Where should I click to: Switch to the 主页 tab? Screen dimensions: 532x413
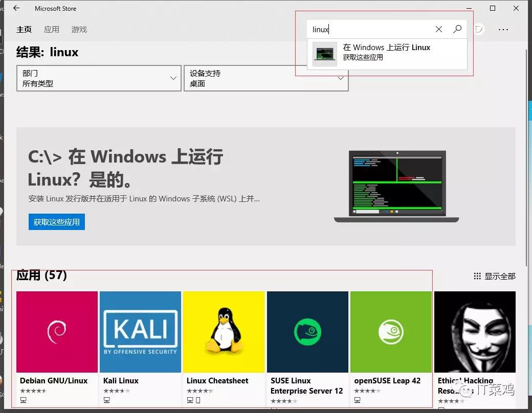point(24,30)
